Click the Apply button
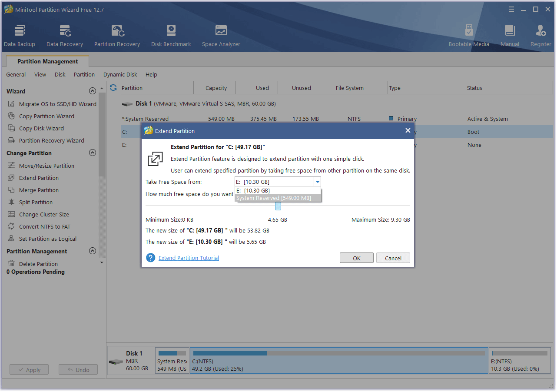 point(29,370)
